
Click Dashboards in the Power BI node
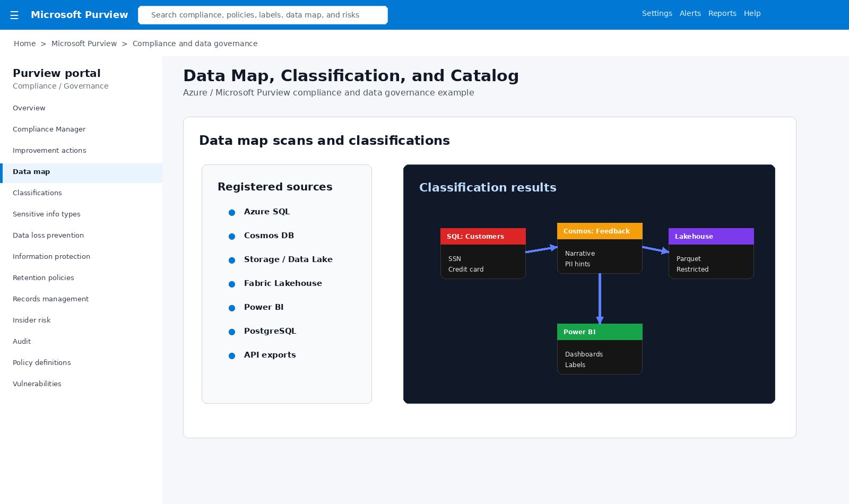pos(584,354)
